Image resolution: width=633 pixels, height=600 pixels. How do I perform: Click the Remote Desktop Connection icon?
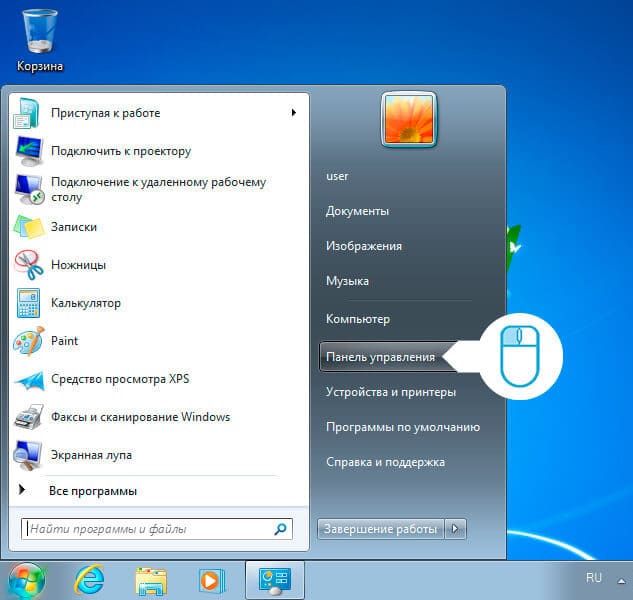(x=28, y=189)
